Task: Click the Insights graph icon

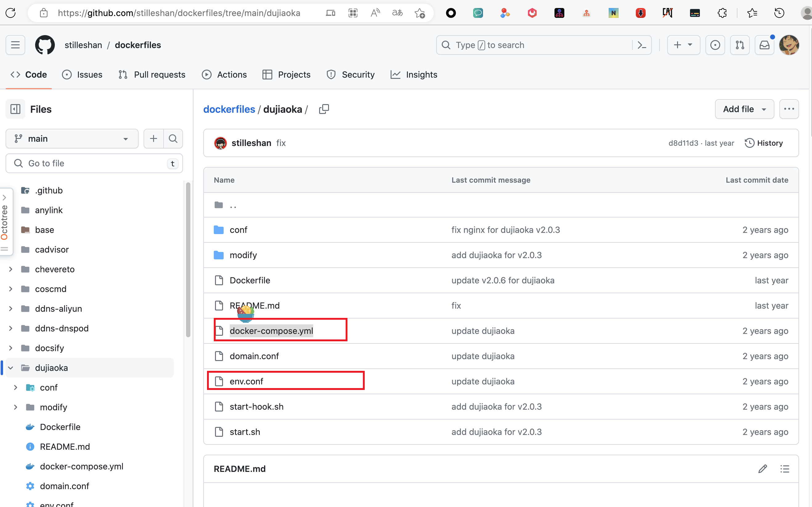Action: 395,75
